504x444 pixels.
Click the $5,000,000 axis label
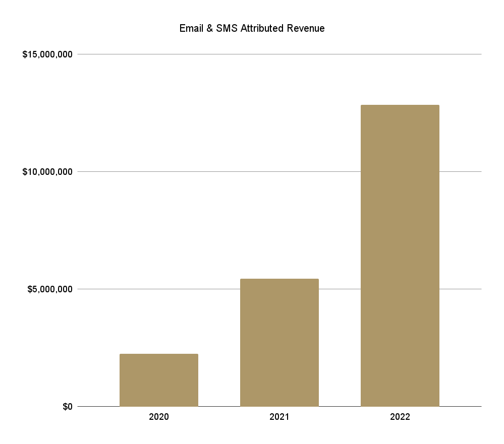[50, 289]
